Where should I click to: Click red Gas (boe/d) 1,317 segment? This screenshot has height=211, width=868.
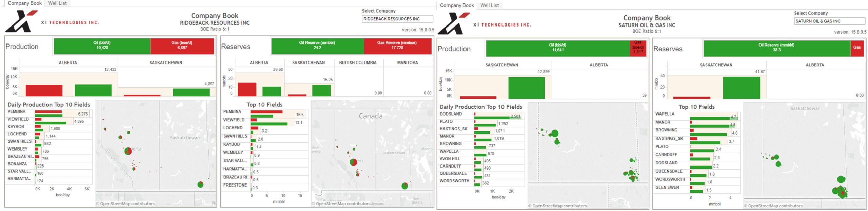coord(638,48)
